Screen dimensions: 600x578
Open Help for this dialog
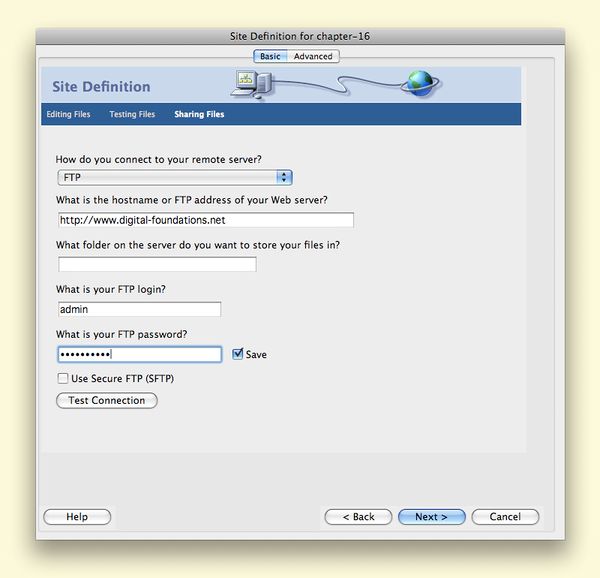point(77,517)
